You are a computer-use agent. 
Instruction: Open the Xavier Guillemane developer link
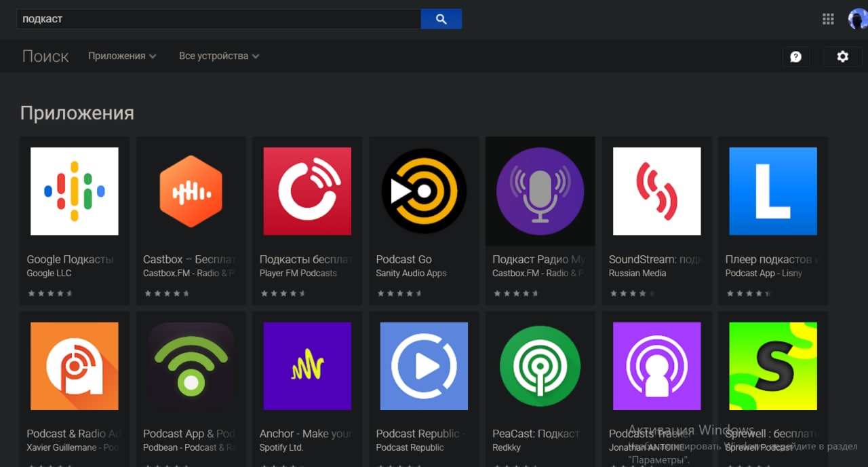(73, 447)
